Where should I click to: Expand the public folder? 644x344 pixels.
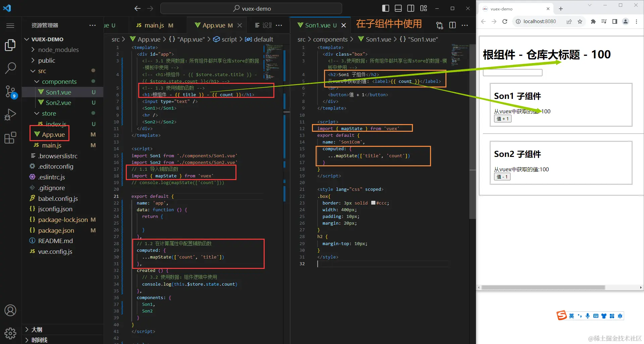46,60
